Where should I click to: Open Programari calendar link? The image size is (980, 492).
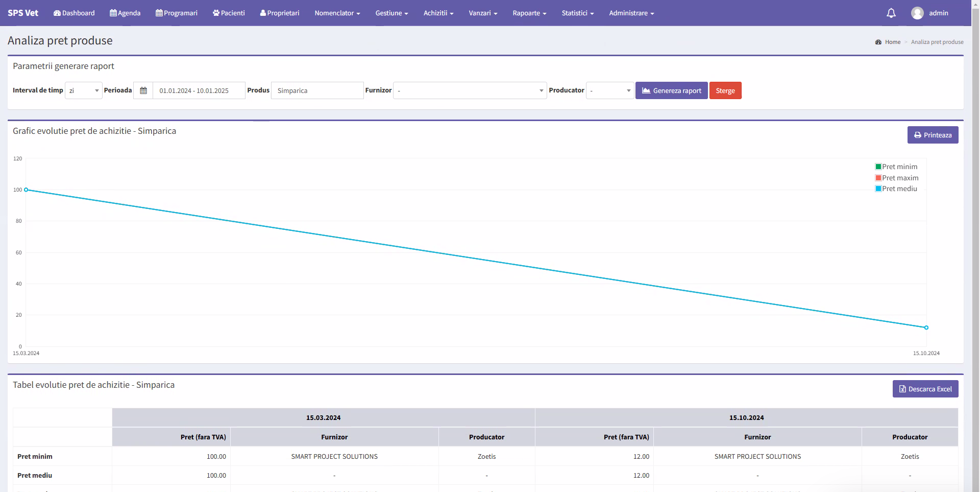(x=177, y=13)
